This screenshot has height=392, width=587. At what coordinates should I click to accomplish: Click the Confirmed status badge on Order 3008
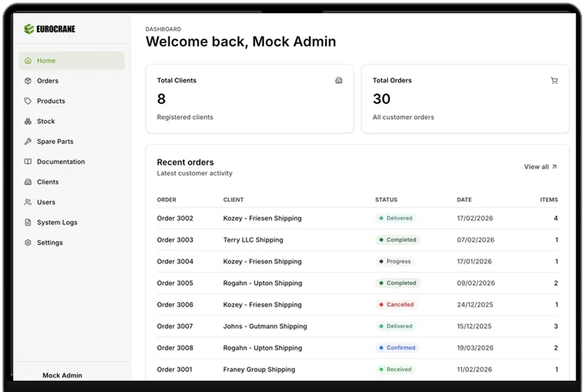(x=397, y=348)
